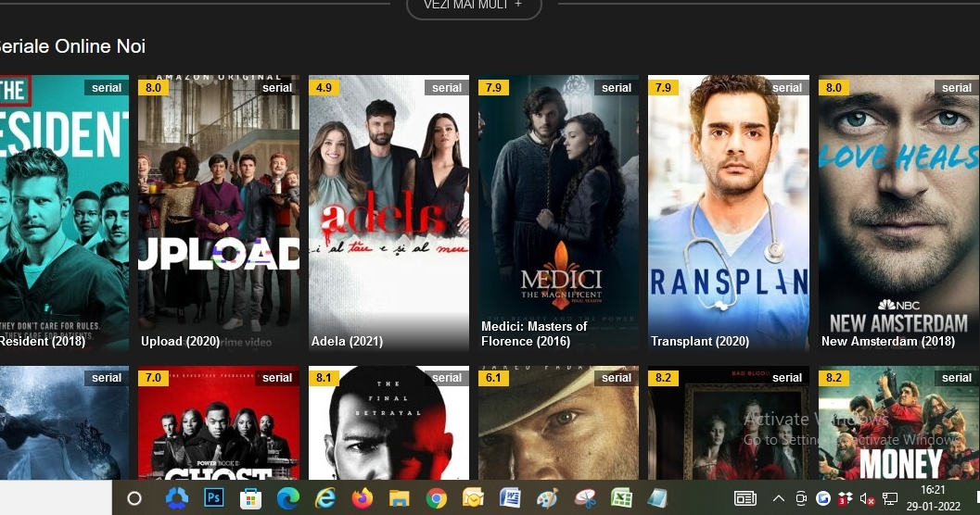
Task: Open the Money Heist poster
Action: (898, 422)
